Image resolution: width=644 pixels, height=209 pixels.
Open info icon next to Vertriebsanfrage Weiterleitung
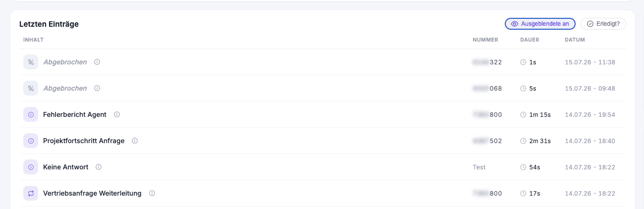pyautogui.click(x=152, y=193)
